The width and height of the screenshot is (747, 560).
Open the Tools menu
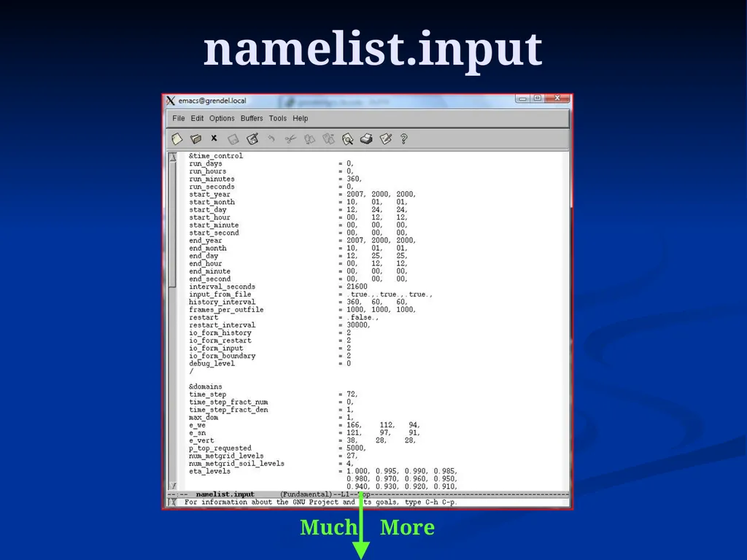[x=278, y=118]
